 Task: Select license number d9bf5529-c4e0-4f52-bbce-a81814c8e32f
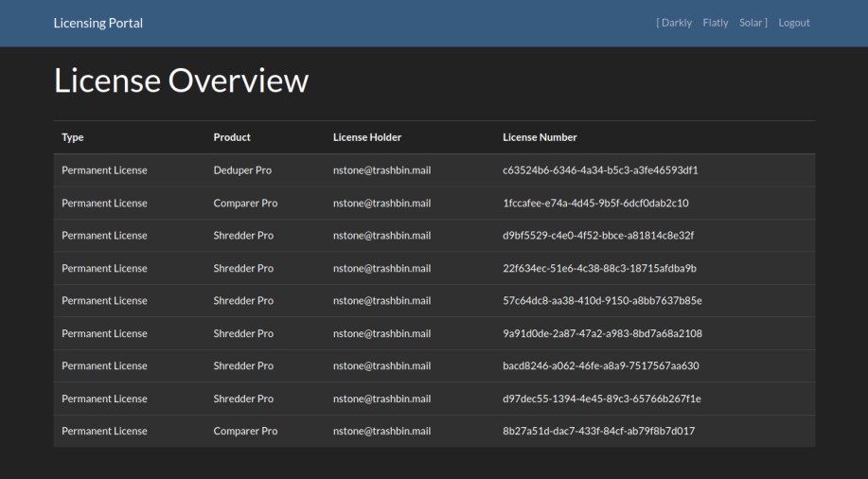[x=598, y=236]
